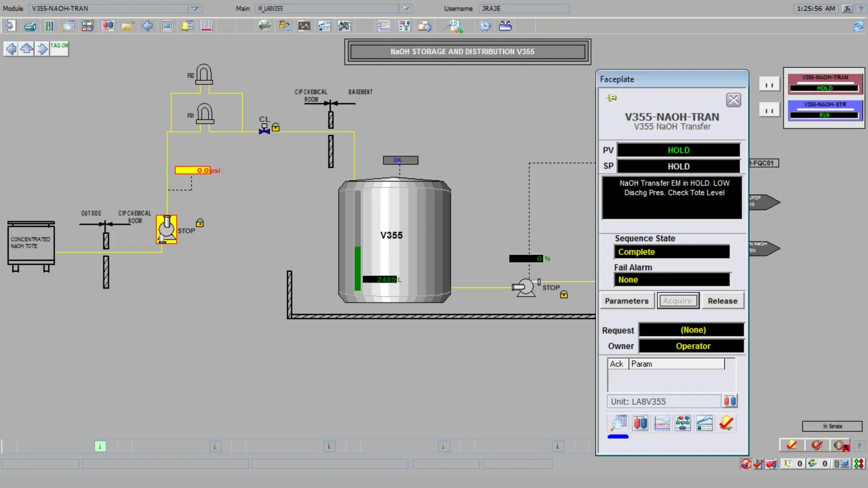Go to the upper display with up arrow
Viewport: 868px width, 488px height.
coord(27,48)
